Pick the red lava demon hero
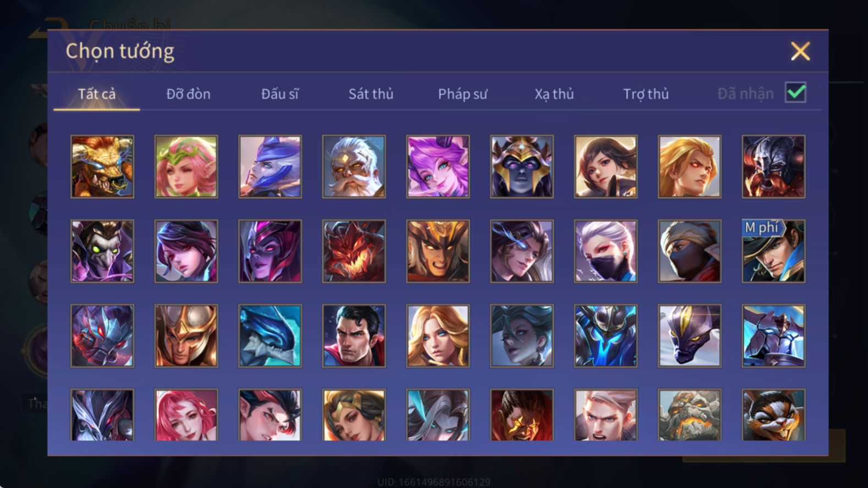The image size is (868, 488). pyautogui.click(x=354, y=251)
